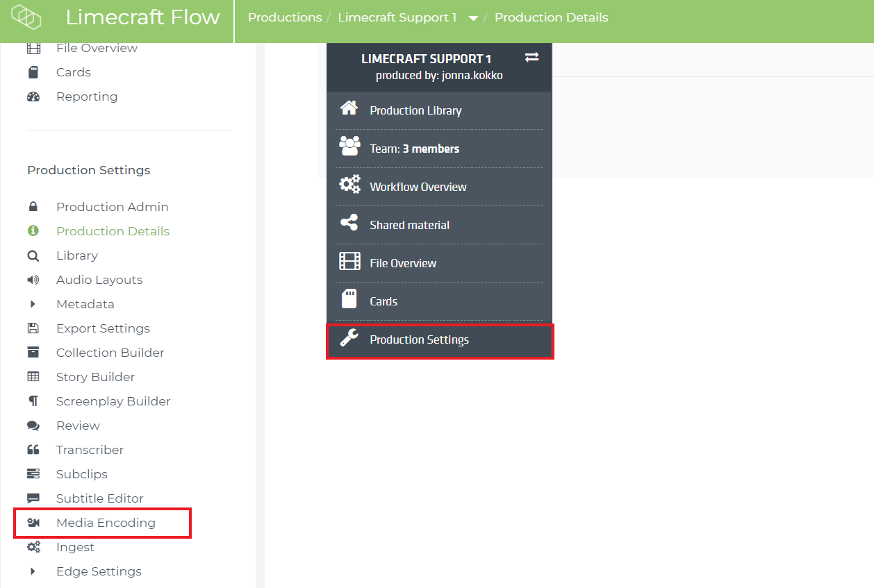Click the Library magnifier icon
The image size is (874, 588).
[x=33, y=255]
